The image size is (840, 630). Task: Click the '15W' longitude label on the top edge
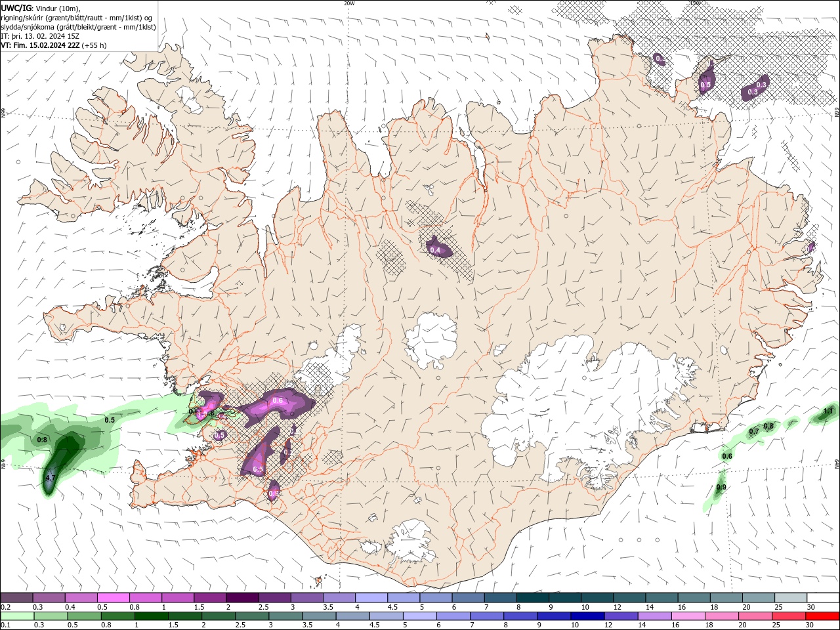[695, 3]
